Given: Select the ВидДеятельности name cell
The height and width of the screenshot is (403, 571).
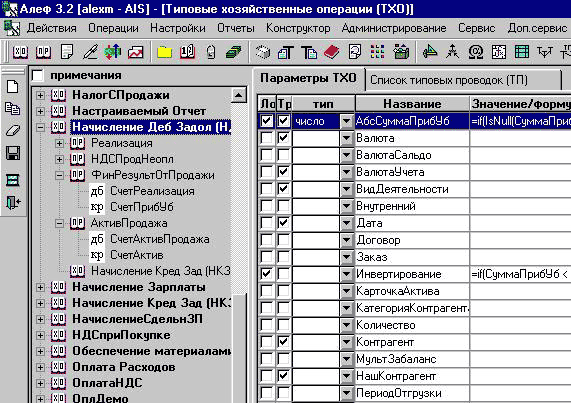Looking at the screenshot, I should (x=412, y=189).
